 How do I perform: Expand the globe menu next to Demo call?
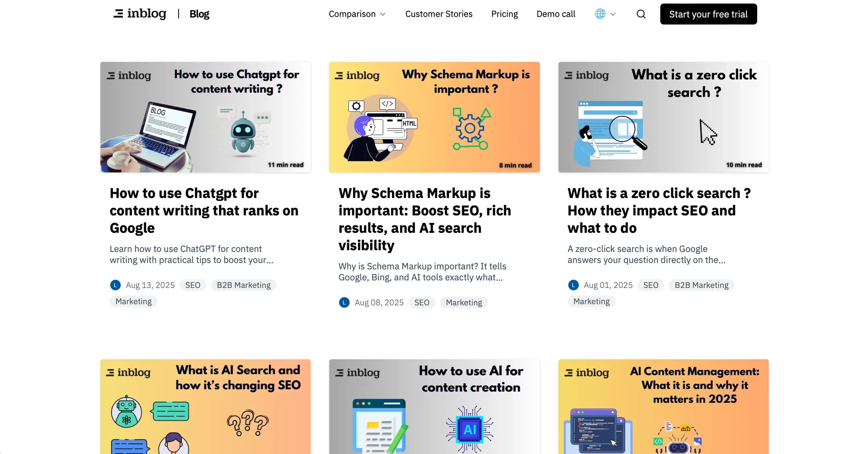[x=605, y=14]
